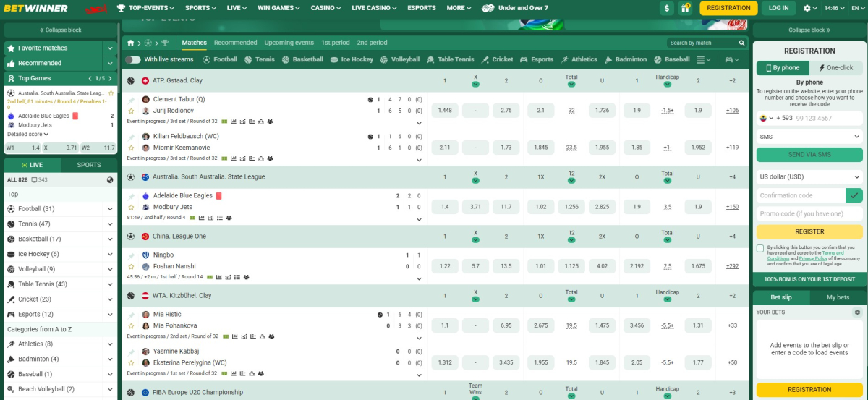Viewport: 868px width, 400px height.
Task: Switch to Upcoming events tab
Action: click(289, 43)
